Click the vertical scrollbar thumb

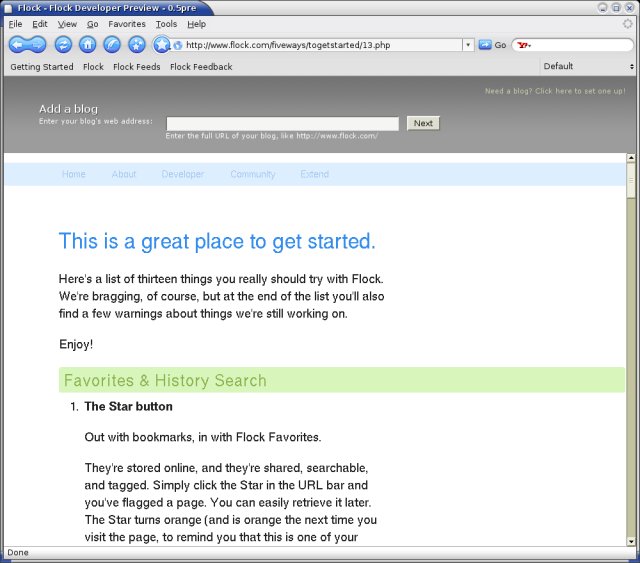tap(631, 180)
